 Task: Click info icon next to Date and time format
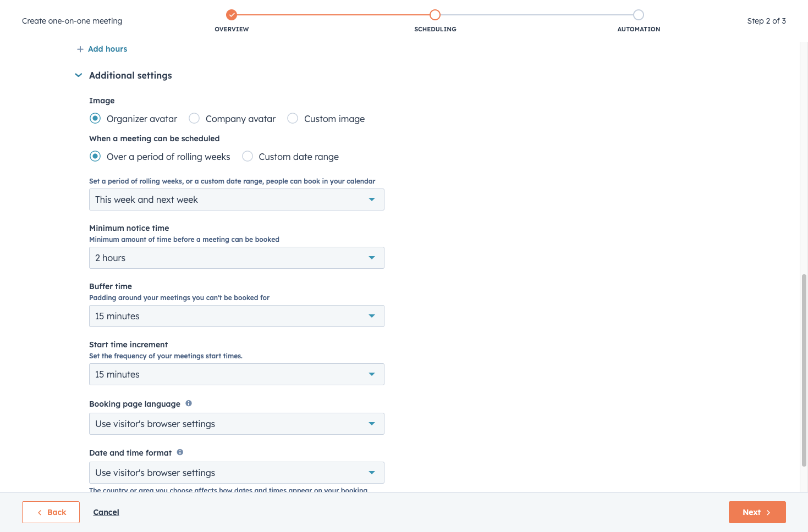tap(180, 452)
